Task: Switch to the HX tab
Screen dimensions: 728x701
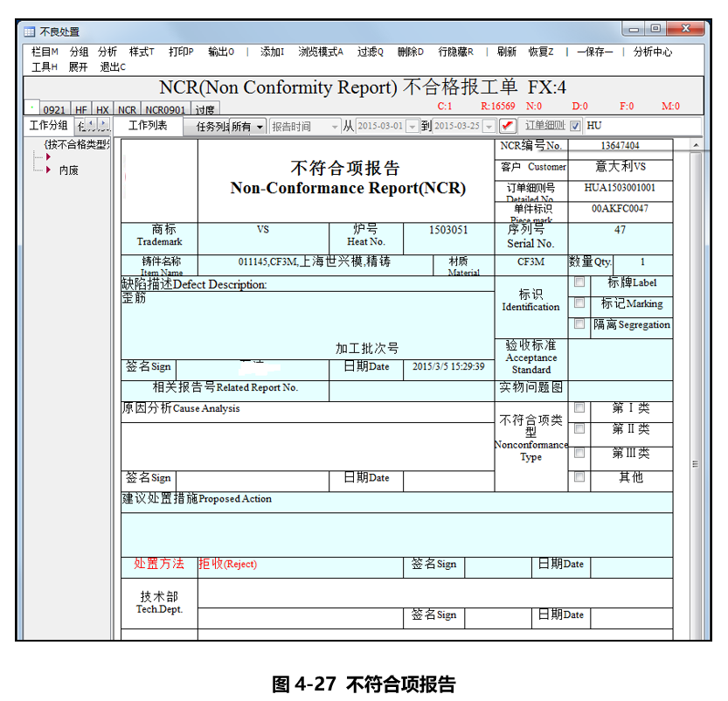Action: point(102,109)
